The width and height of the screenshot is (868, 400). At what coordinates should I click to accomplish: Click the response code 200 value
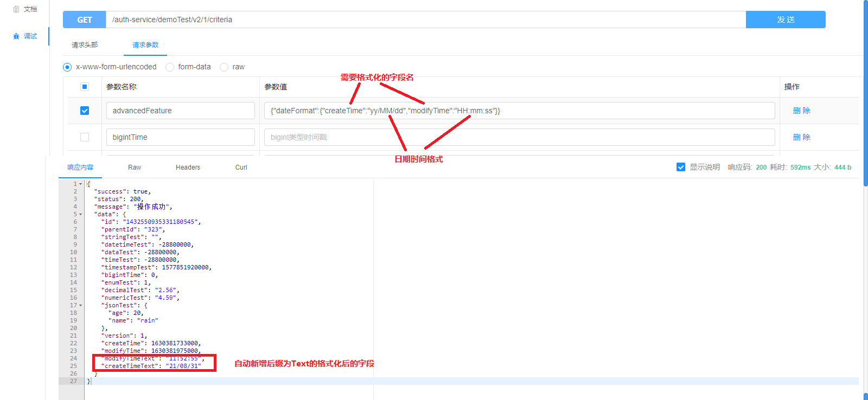[761, 167]
